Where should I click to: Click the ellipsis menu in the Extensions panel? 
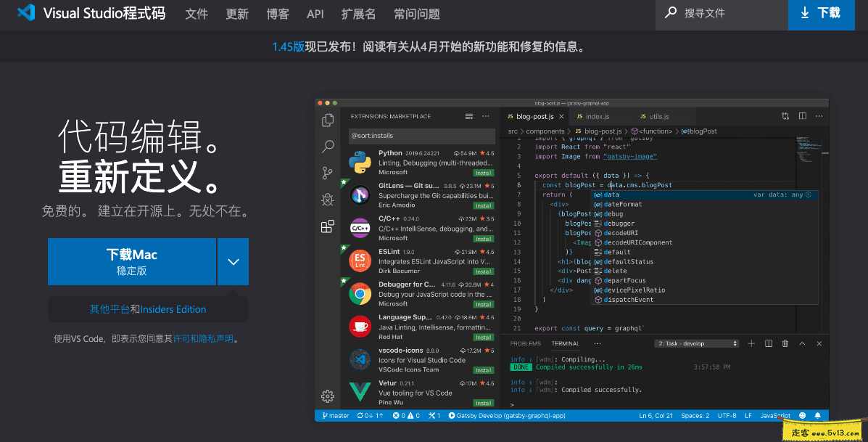(x=485, y=115)
